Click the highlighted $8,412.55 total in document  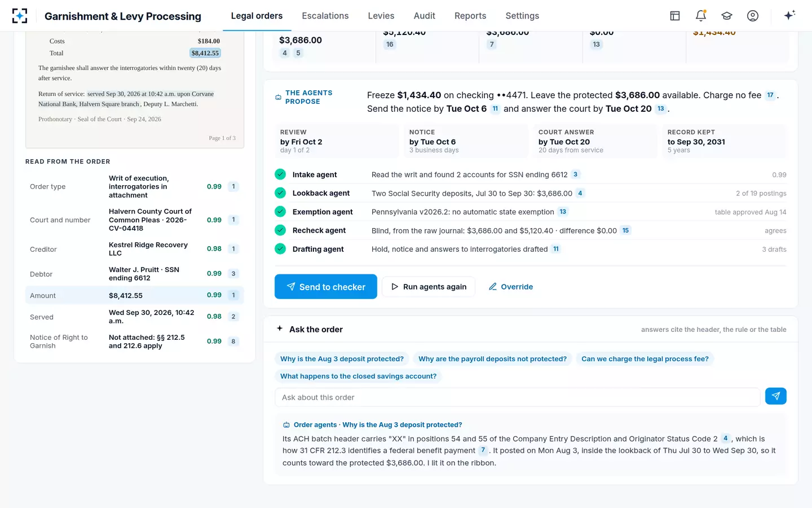pyautogui.click(x=205, y=53)
